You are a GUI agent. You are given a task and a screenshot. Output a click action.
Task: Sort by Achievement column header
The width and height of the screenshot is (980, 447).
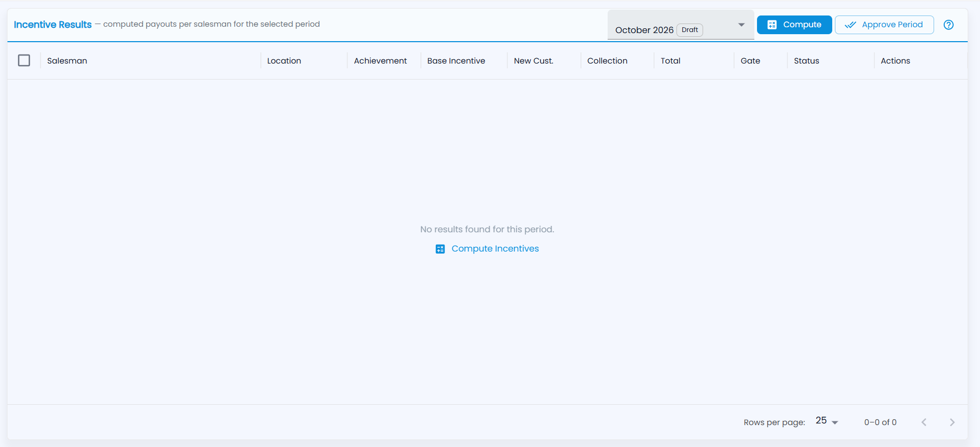[x=380, y=61]
